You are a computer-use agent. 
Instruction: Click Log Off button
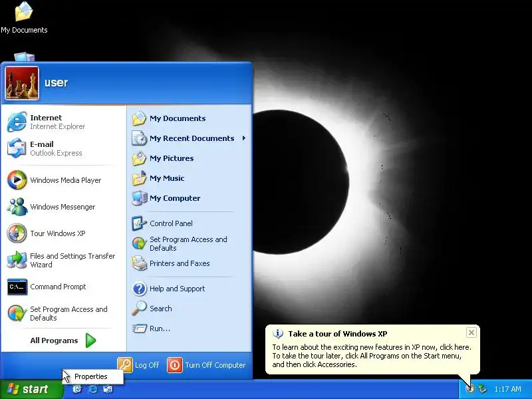click(x=138, y=365)
